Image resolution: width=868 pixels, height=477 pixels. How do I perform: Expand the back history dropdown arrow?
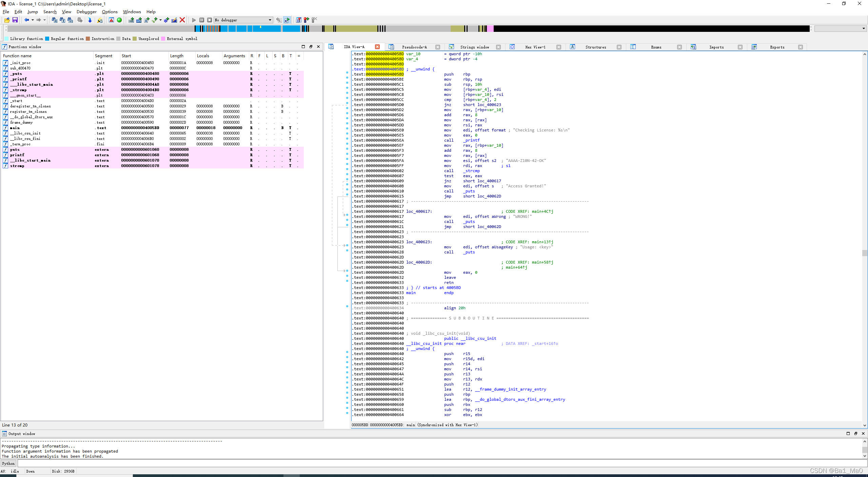[33, 20]
